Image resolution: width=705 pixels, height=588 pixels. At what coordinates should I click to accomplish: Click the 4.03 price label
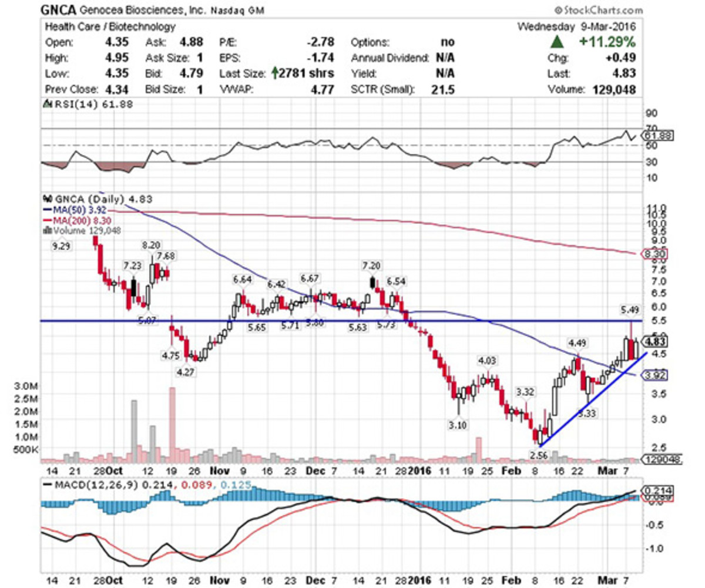tap(488, 361)
